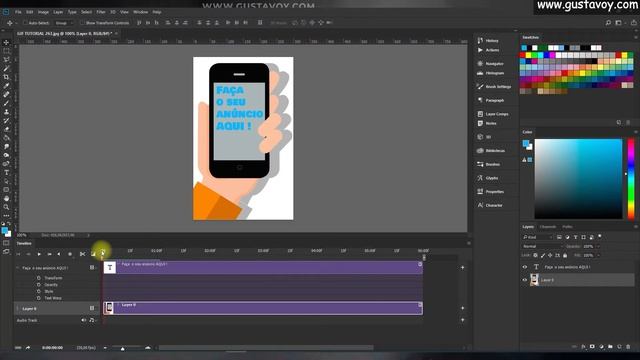Select the Hand tool

point(6,198)
